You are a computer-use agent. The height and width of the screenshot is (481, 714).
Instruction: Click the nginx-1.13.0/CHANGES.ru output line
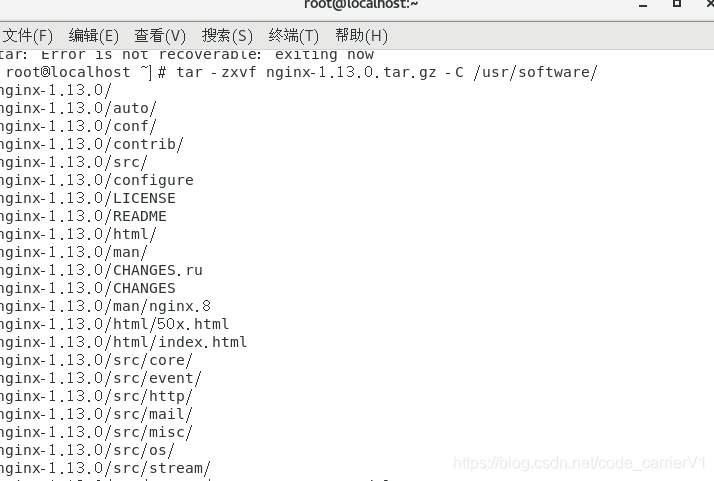101,270
